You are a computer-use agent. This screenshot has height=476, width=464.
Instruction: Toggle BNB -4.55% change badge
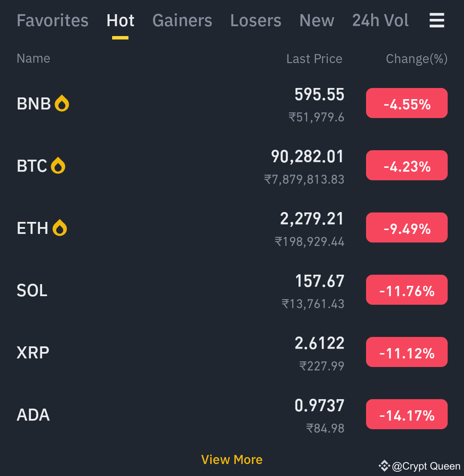(406, 103)
